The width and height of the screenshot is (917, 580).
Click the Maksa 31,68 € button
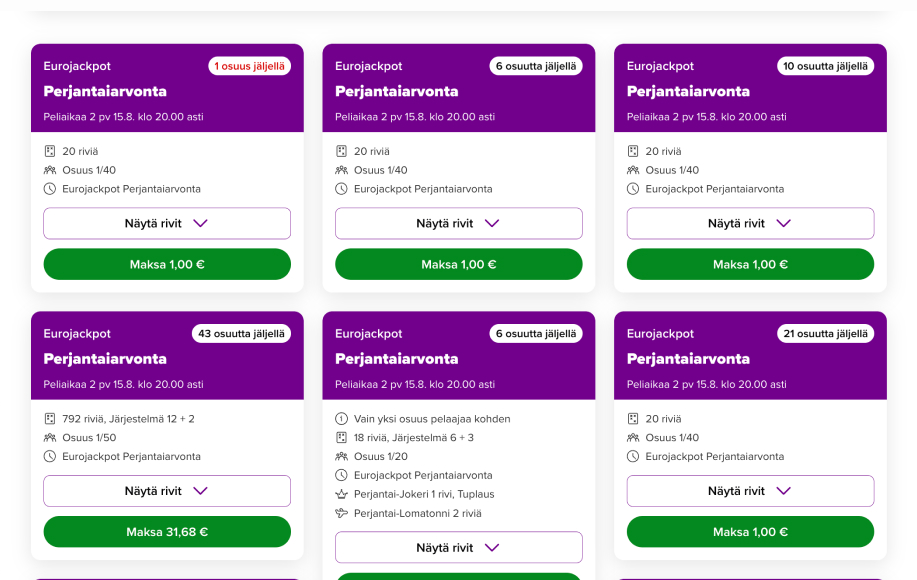pos(166,532)
